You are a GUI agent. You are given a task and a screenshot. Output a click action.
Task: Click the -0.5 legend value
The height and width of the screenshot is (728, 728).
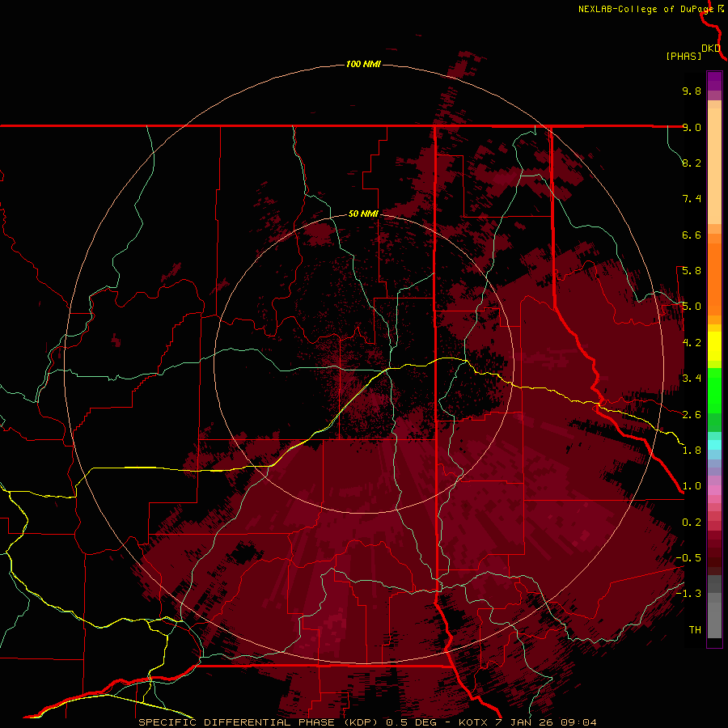(x=688, y=558)
